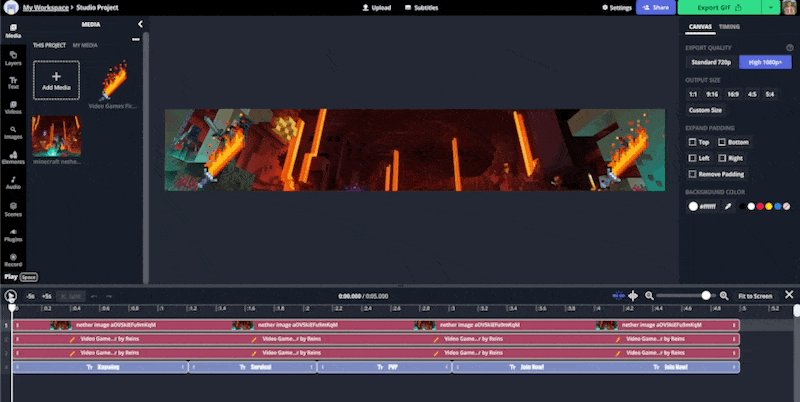Select the minecraft nether image thumbnail

56,136
